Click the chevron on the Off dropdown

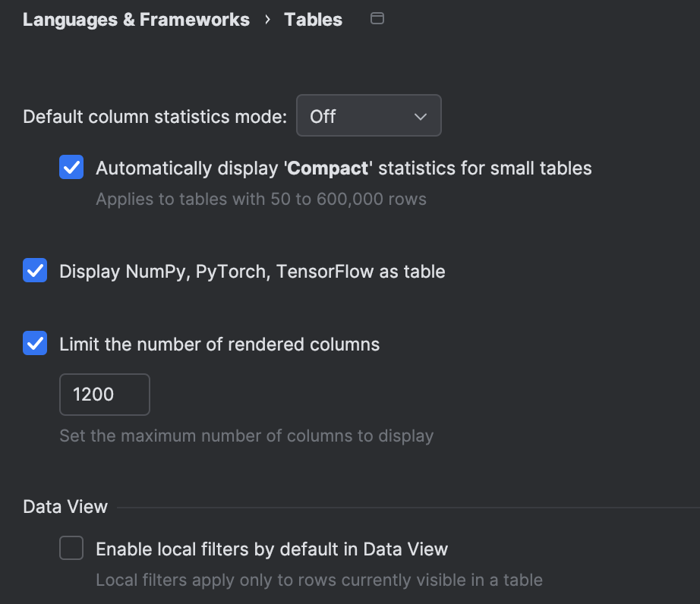point(421,115)
